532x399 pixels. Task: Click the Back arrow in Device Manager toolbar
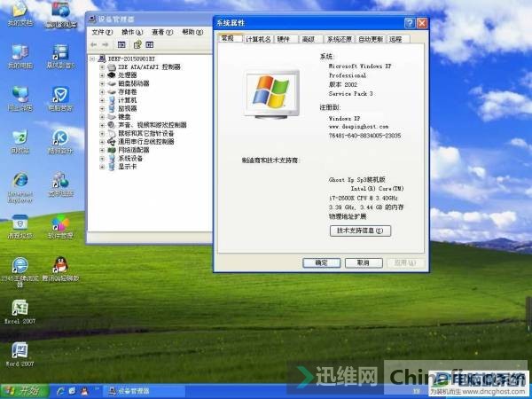click(x=94, y=45)
